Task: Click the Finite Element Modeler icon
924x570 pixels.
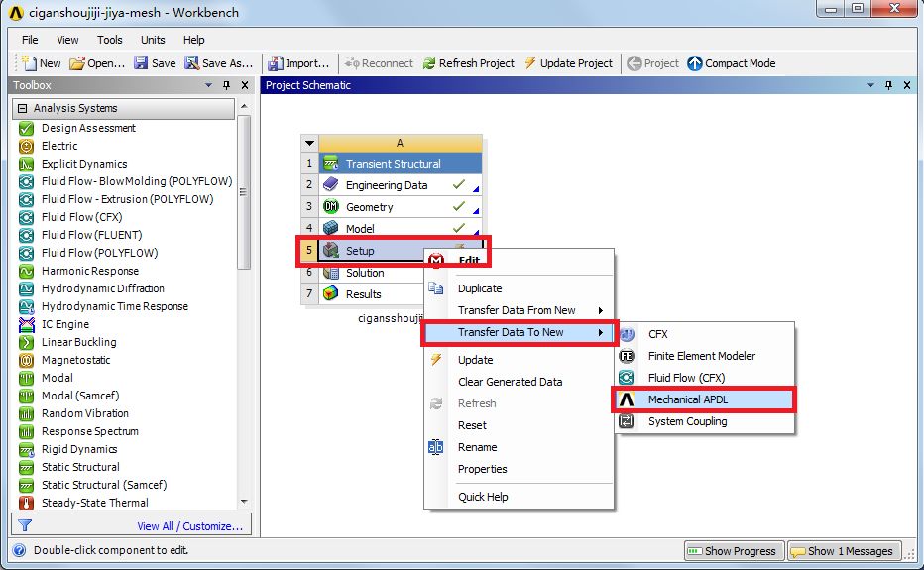Action: (x=627, y=356)
